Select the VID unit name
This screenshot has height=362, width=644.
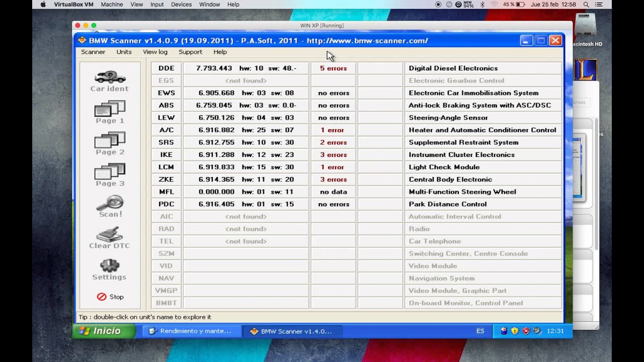pyautogui.click(x=166, y=265)
